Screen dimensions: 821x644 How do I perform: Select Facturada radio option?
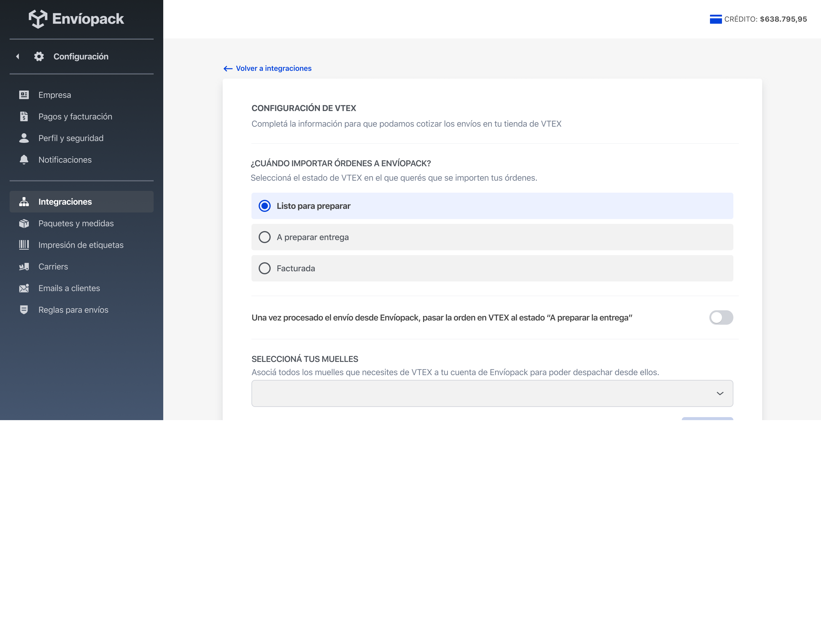(492, 269)
